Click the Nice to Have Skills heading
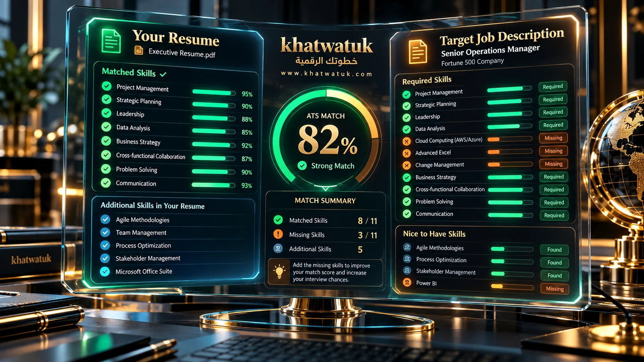 tap(434, 234)
